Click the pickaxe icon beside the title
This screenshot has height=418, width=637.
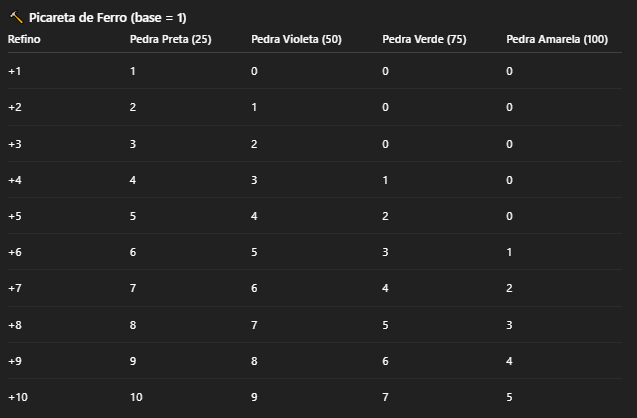pos(15,18)
